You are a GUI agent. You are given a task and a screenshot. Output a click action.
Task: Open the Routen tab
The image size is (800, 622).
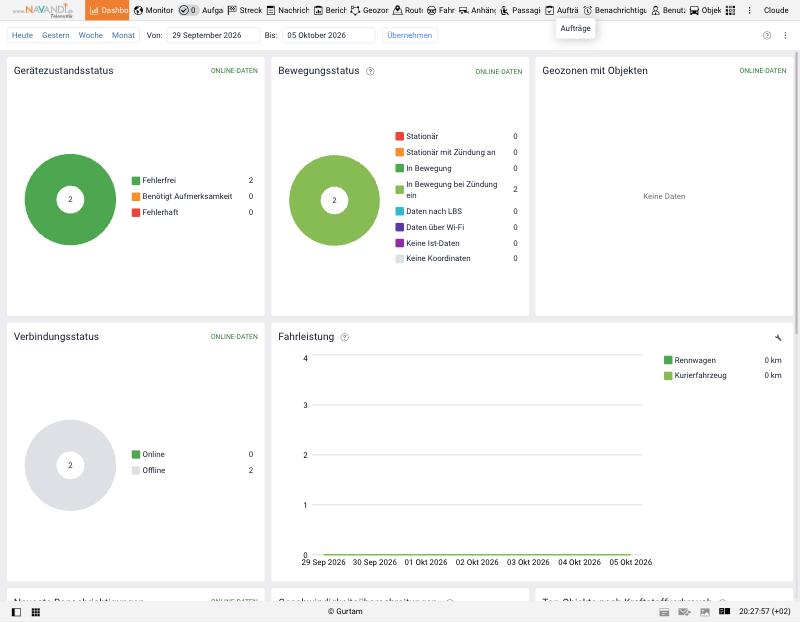[408, 10]
